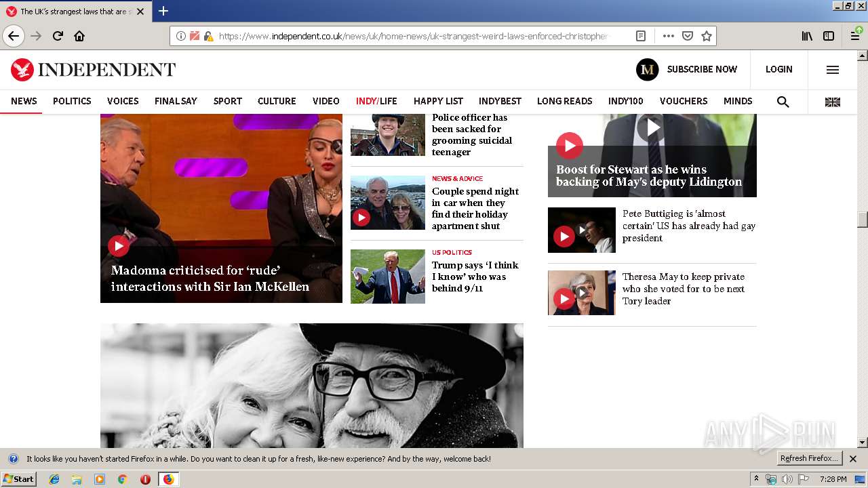Open the LONG READS section
This screenshot has width=868, height=488.
565,101
